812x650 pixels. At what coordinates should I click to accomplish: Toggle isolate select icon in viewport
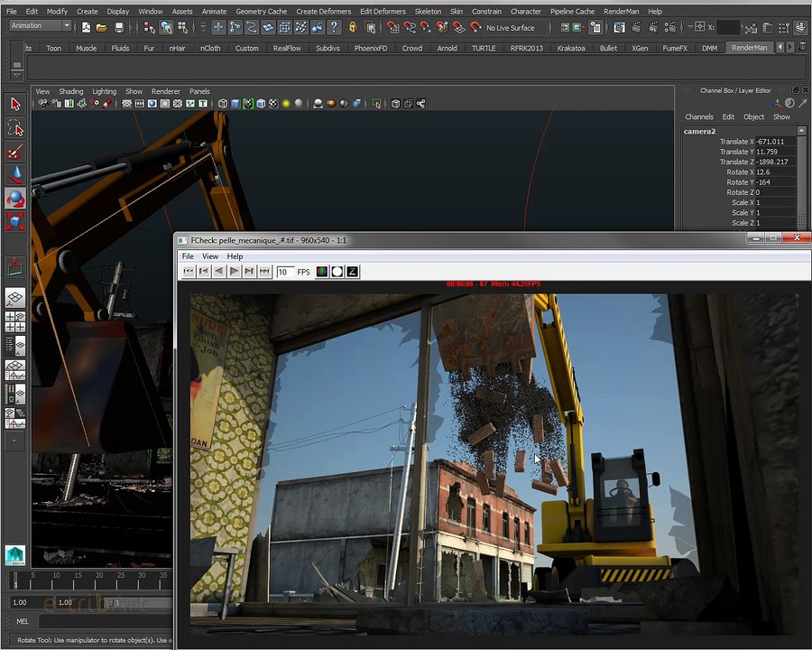coord(376,104)
